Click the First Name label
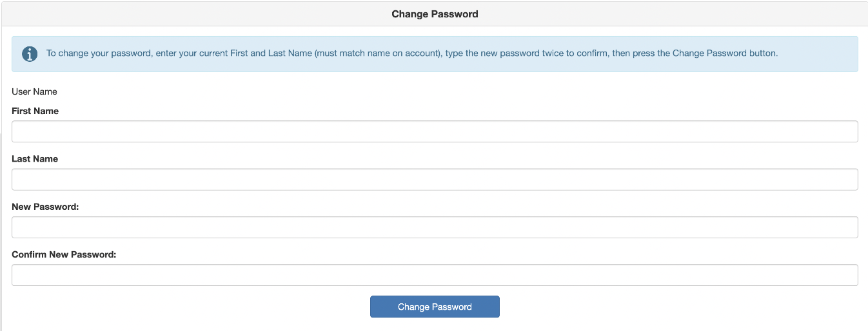Viewport: 868px width, 331px height. point(35,111)
